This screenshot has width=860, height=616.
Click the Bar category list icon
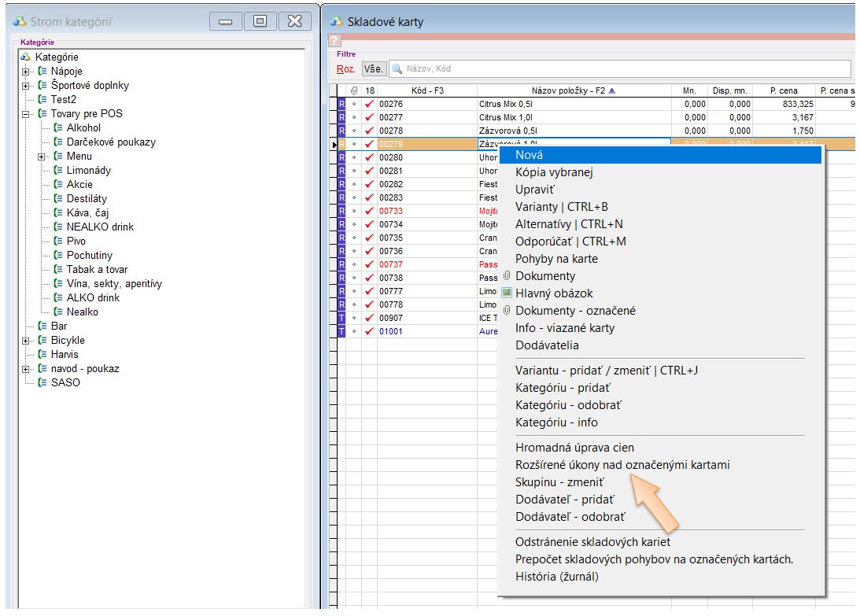coord(42,326)
